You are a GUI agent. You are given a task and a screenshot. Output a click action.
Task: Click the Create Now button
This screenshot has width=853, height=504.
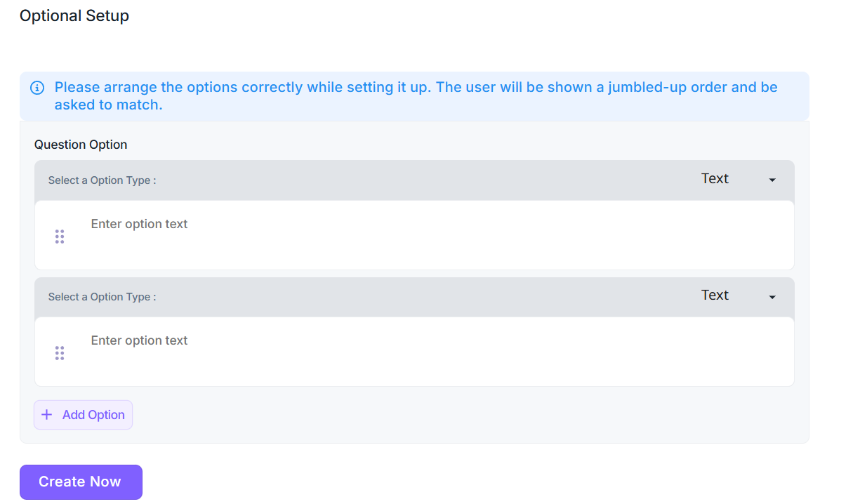coord(81,482)
